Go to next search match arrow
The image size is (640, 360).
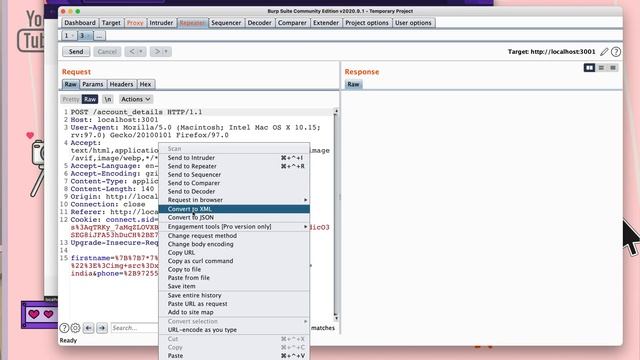click(102, 328)
